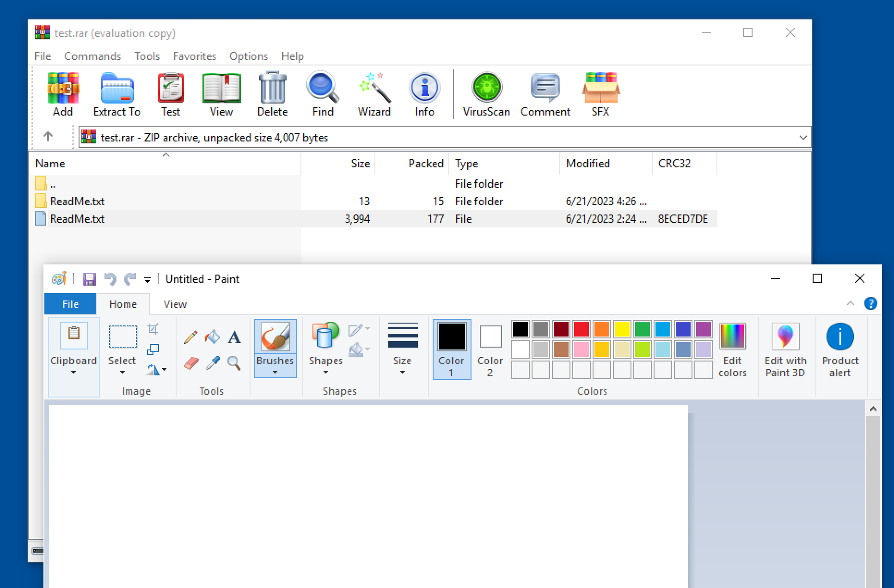Select Color 1 as active color

[x=452, y=349]
